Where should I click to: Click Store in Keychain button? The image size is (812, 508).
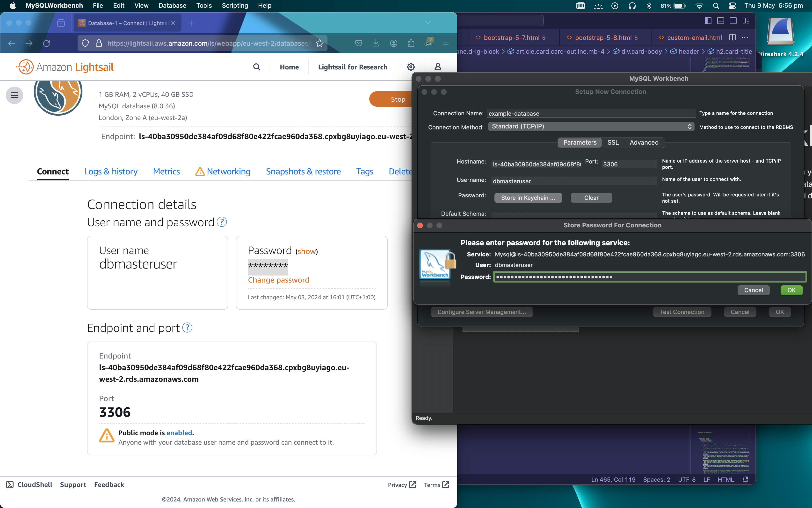coord(528,198)
